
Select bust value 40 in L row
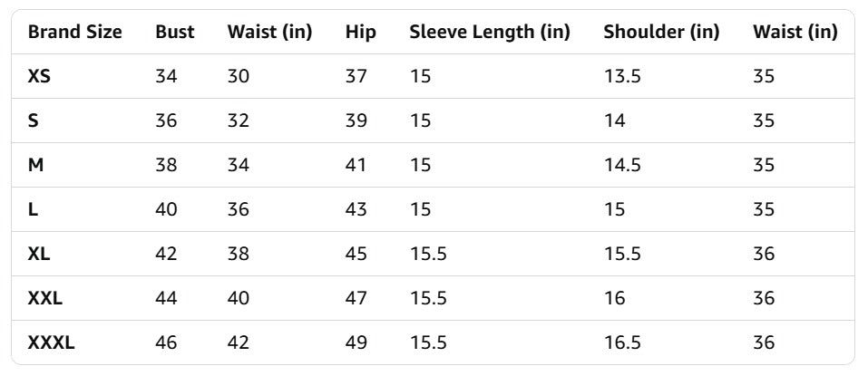point(166,209)
